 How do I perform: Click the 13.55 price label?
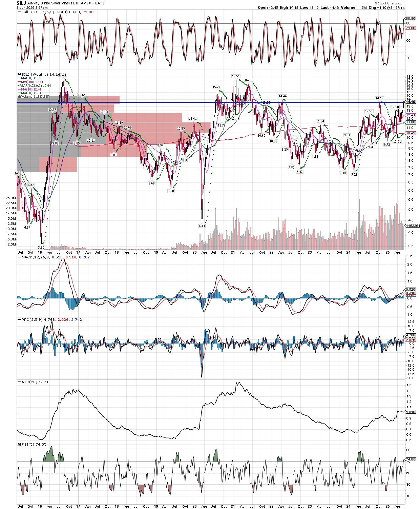pyautogui.click(x=266, y=102)
